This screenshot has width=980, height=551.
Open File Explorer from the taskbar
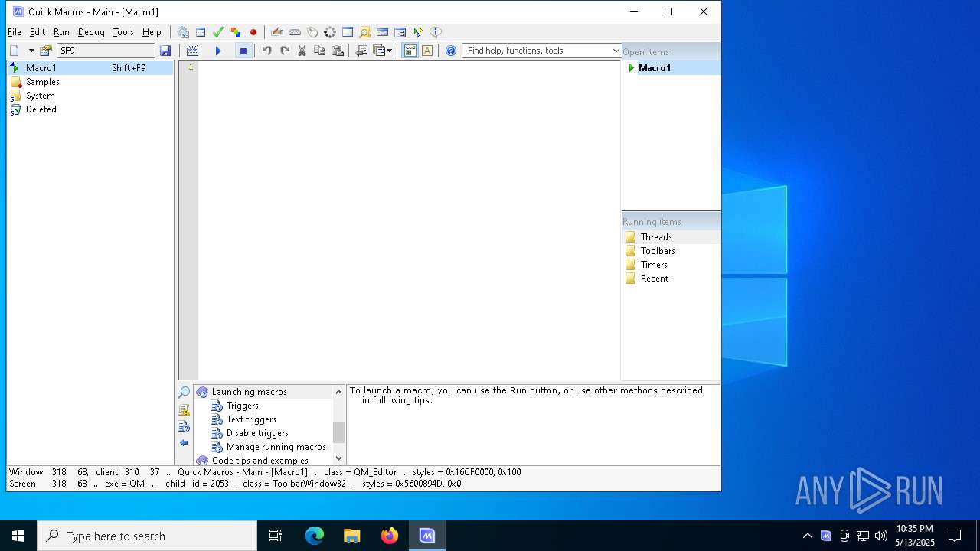pyautogui.click(x=352, y=536)
